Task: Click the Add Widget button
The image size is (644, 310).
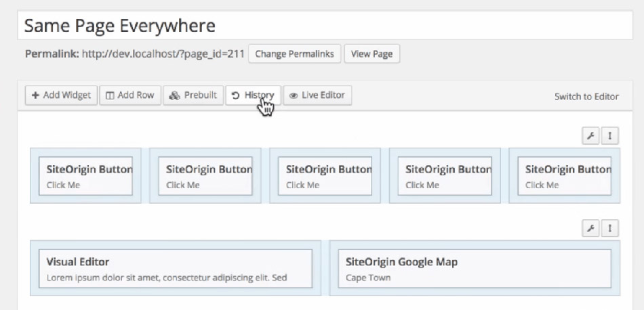Action: coord(61,95)
